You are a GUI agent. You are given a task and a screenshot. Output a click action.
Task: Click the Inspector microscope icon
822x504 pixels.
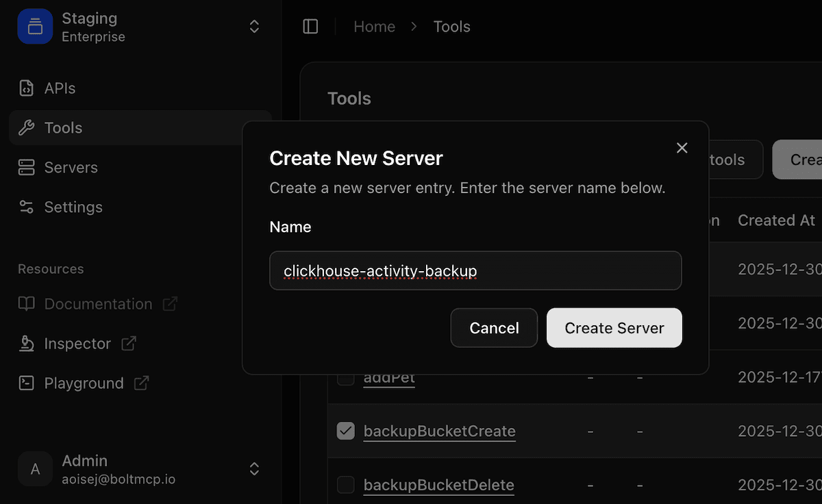point(26,344)
